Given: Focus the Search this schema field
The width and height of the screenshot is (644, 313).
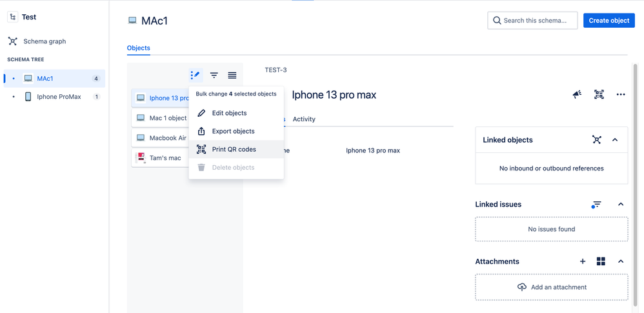Looking at the screenshot, I should pyautogui.click(x=532, y=21).
